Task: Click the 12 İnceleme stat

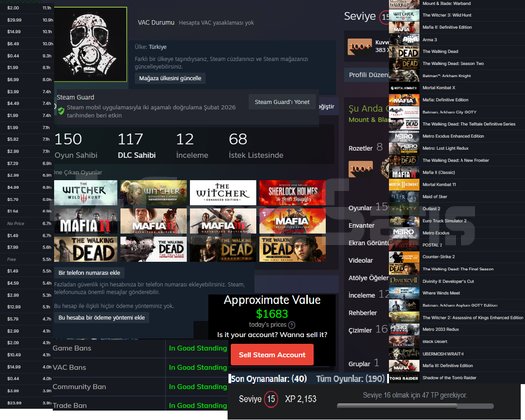Action: coord(192,146)
